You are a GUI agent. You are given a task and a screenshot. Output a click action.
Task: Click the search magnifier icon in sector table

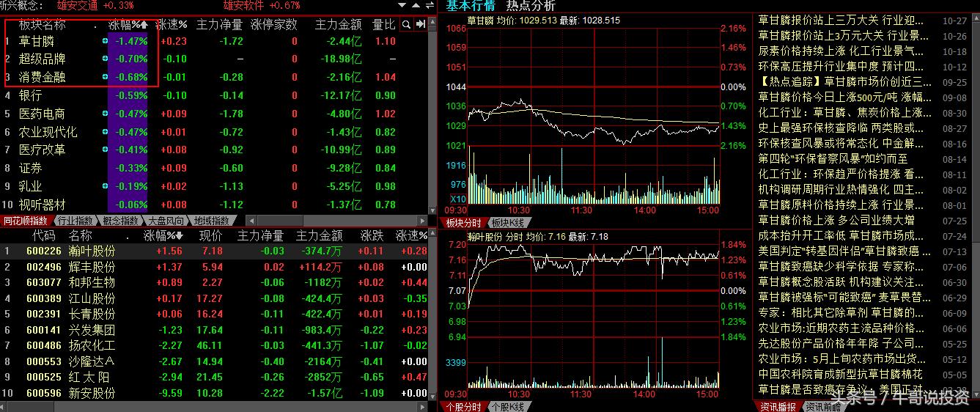[405, 24]
